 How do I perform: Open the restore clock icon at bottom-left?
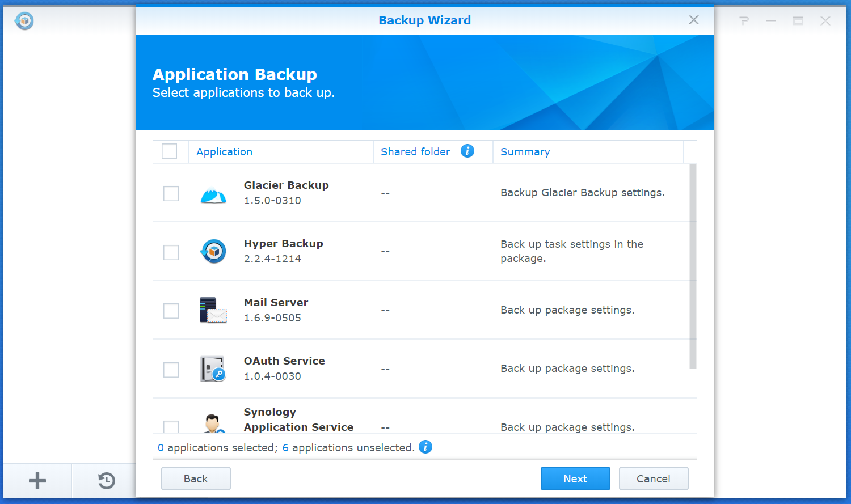pos(106,481)
